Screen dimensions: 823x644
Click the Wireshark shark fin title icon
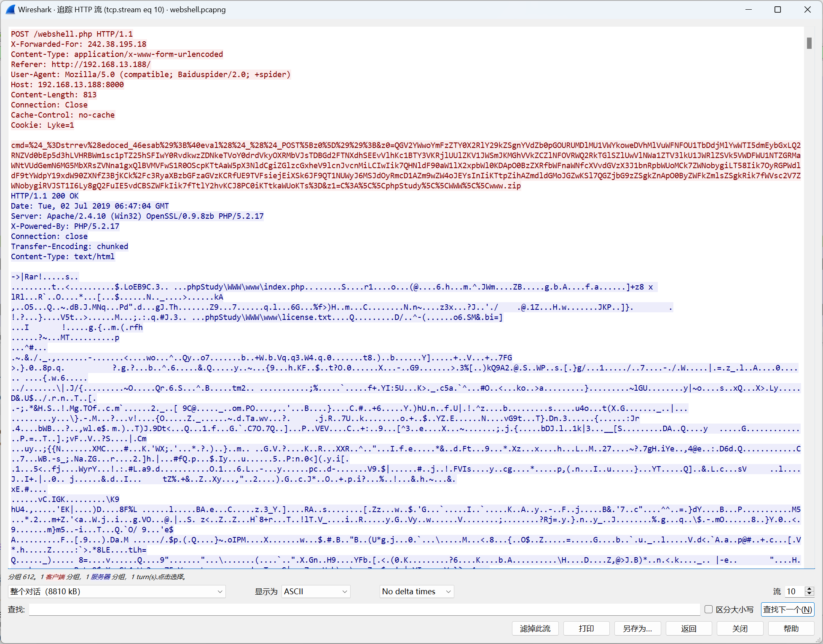point(11,9)
